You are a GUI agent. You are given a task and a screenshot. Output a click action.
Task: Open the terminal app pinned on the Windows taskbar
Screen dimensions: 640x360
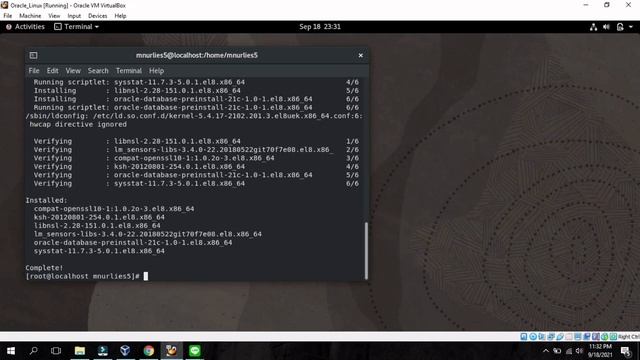(102, 351)
